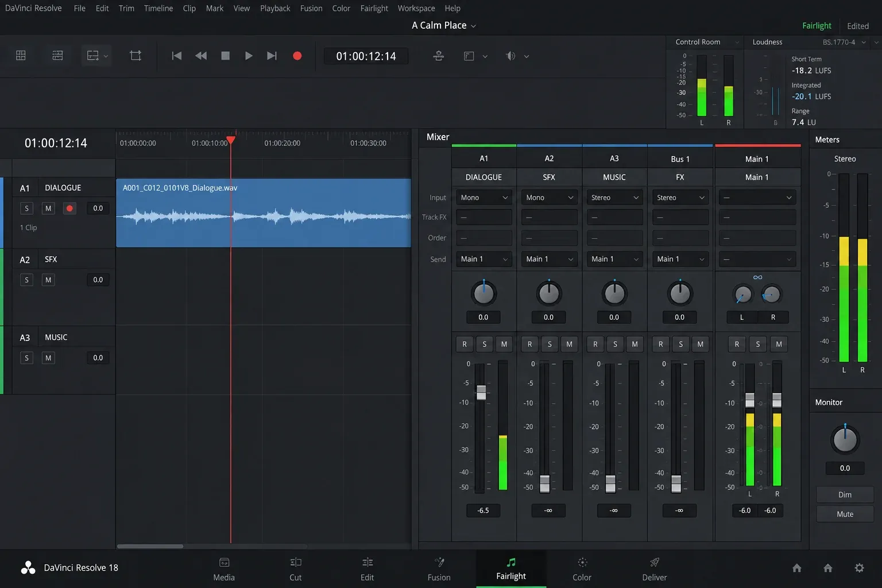
Task: Click Main 1 pan L button
Action: (x=742, y=317)
